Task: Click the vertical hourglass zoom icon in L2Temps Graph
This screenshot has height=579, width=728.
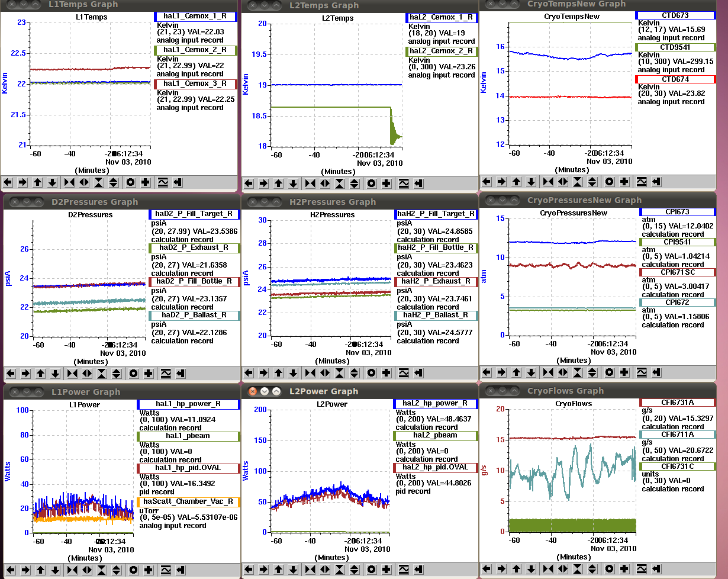Action: pyautogui.click(x=340, y=184)
